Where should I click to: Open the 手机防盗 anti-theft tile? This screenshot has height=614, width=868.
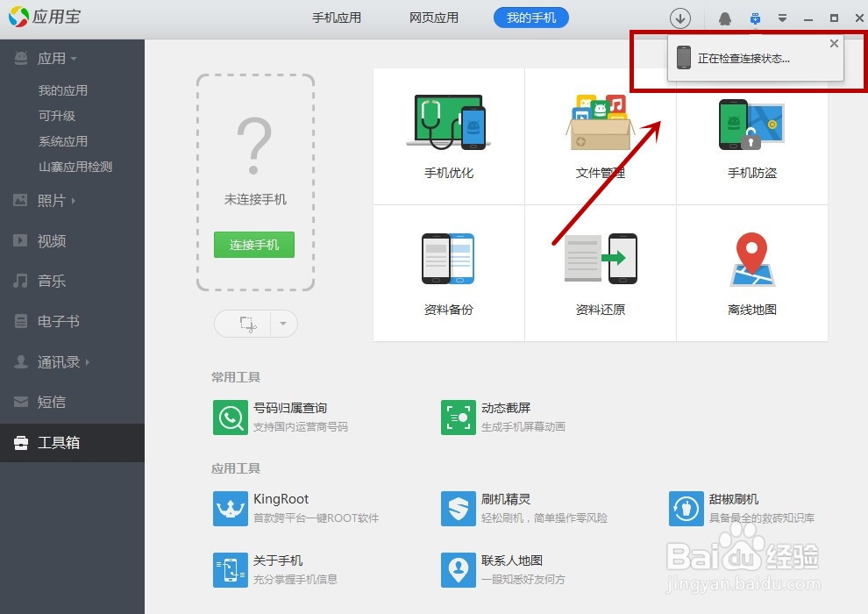click(x=751, y=136)
